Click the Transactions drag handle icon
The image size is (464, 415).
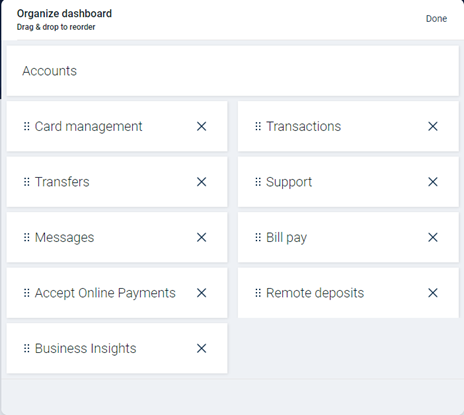click(x=258, y=126)
